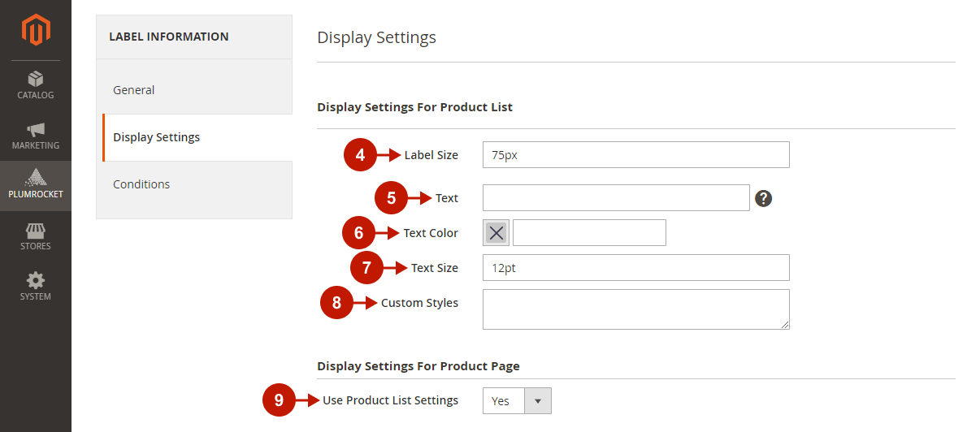Click the Label Information panel header

click(x=169, y=37)
